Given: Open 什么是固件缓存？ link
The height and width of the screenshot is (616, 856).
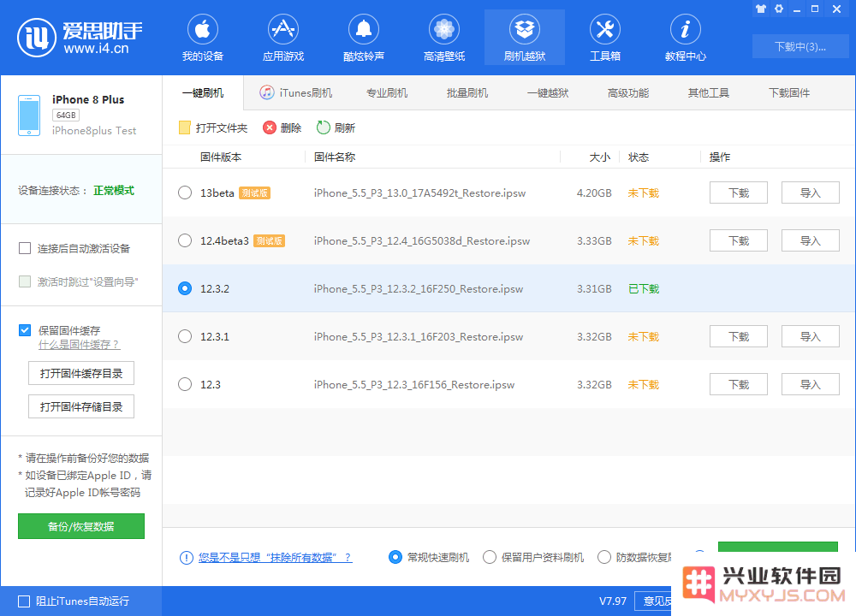Looking at the screenshot, I should (x=79, y=345).
